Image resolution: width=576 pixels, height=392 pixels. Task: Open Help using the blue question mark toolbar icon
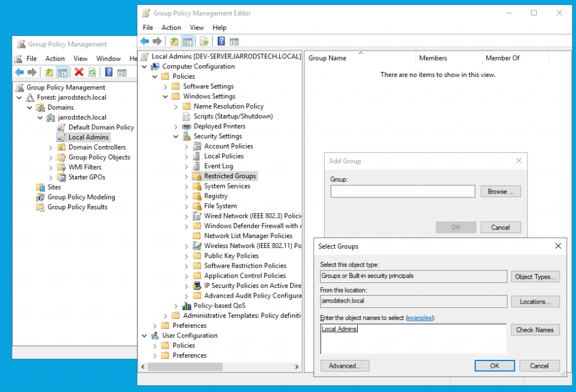point(221,41)
